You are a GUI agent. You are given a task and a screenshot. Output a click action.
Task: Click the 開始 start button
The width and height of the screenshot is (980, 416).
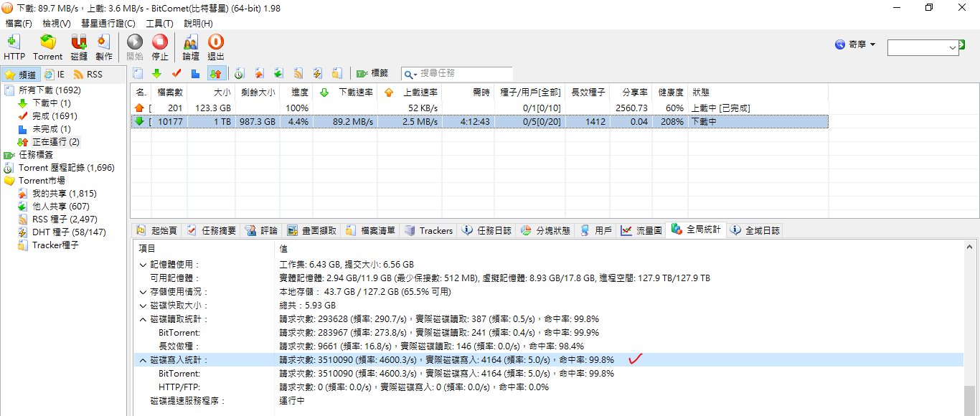pyautogui.click(x=135, y=47)
